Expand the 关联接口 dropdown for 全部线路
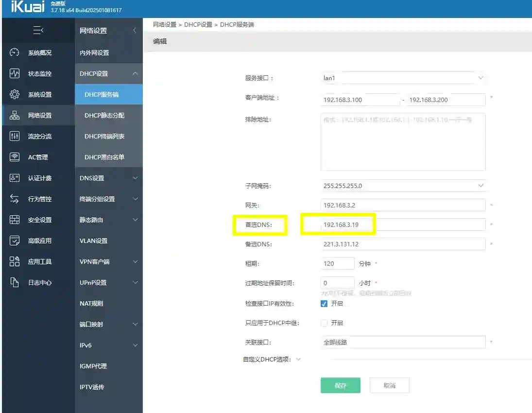Image resolution: width=532 pixels, height=413 pixels. 403,342
